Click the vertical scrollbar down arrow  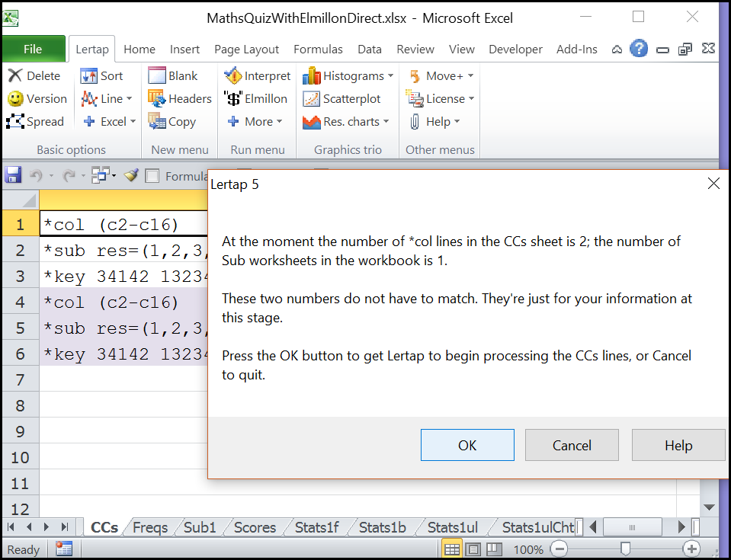[x=709, y=507]
